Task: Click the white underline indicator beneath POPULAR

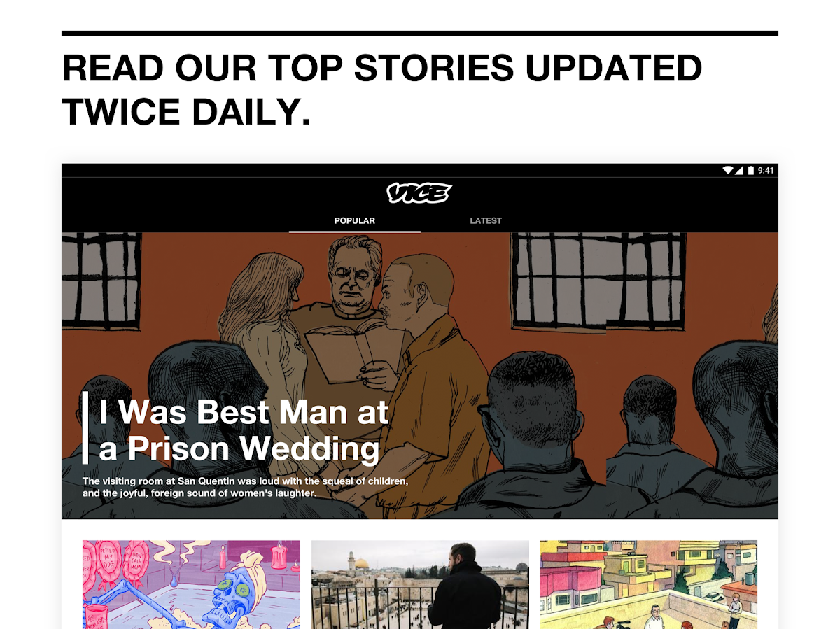Action: (x=354, y=231)
